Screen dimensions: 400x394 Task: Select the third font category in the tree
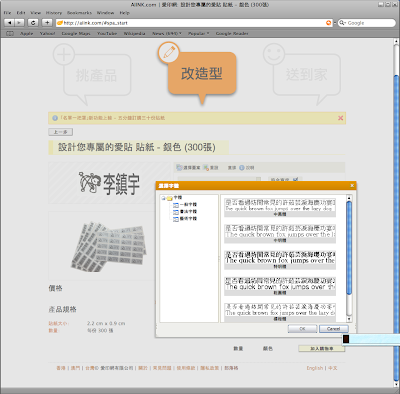[x=185, y=219]
